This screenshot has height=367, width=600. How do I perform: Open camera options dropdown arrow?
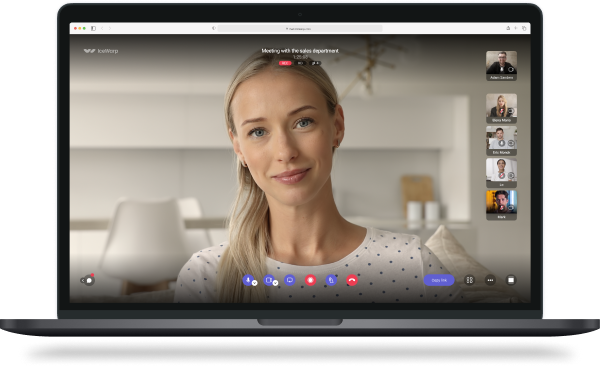(275, 283)
